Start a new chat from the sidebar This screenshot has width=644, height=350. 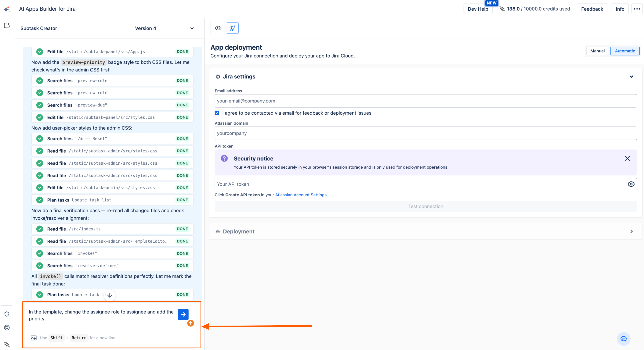7,25
